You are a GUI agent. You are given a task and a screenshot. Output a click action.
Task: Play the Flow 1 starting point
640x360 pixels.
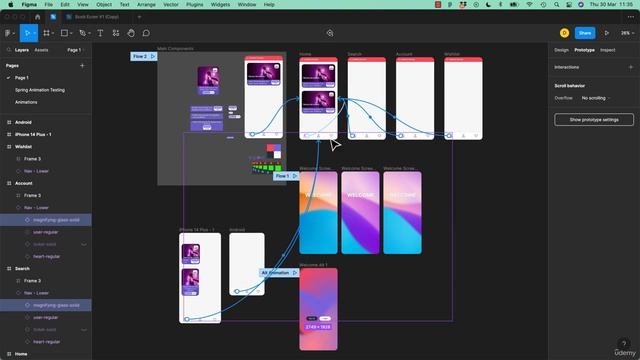[x=295, y=176]
